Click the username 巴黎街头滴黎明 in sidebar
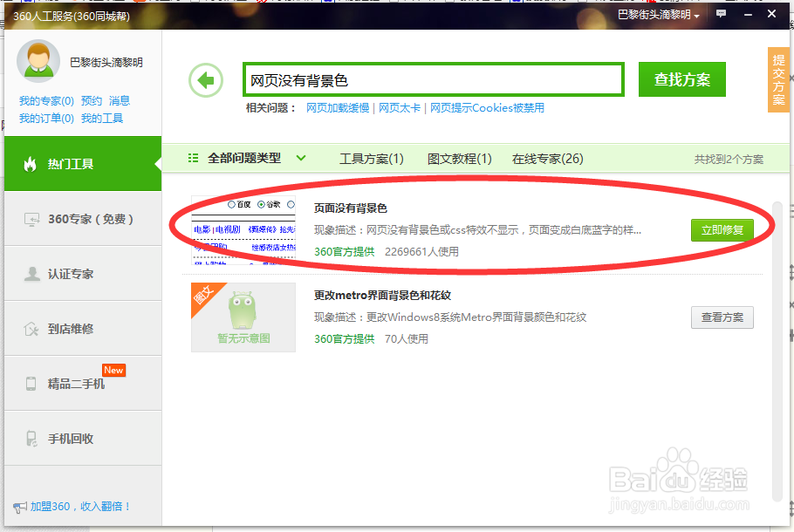This screenshot has height=532, width=794. pyautogui.click(x=106, y=62)
